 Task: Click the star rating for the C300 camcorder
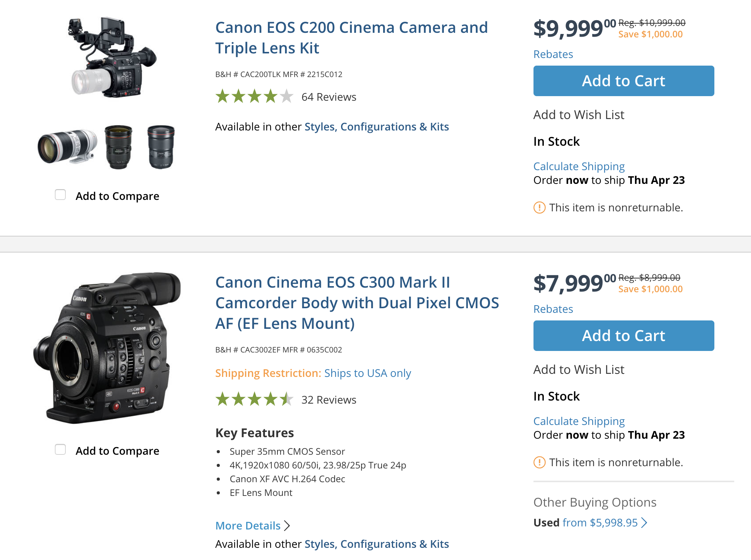[254, 400]
